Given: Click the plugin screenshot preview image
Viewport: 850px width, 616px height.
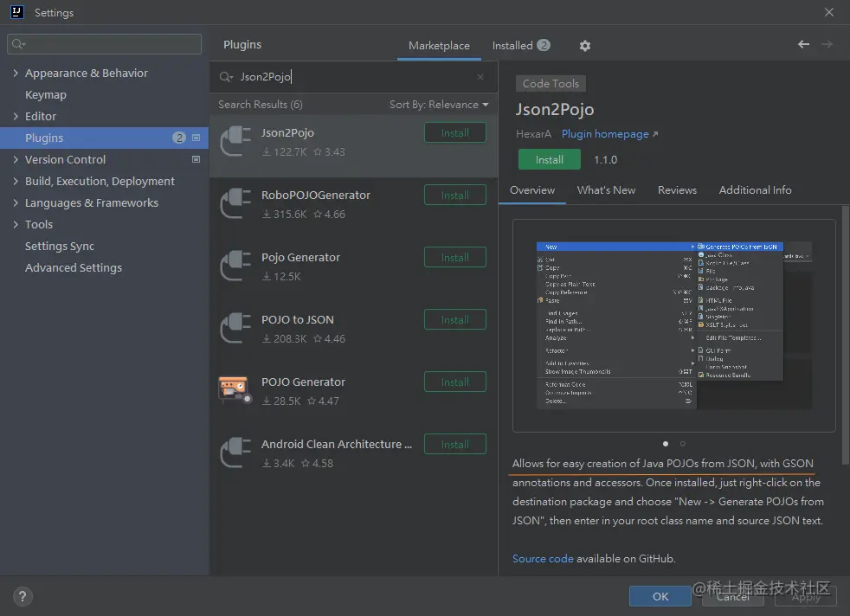Looking at the screenshot, I should coord(673,325).
